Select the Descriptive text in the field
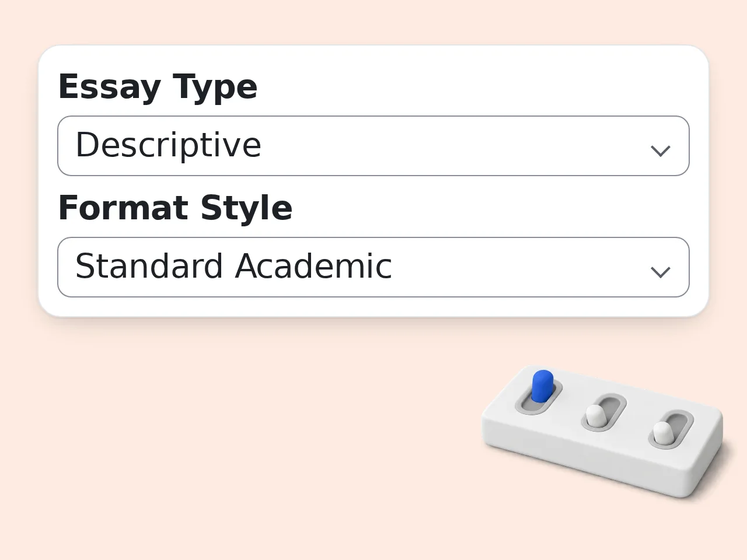Image resolution: width=747 pixels, height=560 pixels. pyautogui.click(x=168, y=145)
